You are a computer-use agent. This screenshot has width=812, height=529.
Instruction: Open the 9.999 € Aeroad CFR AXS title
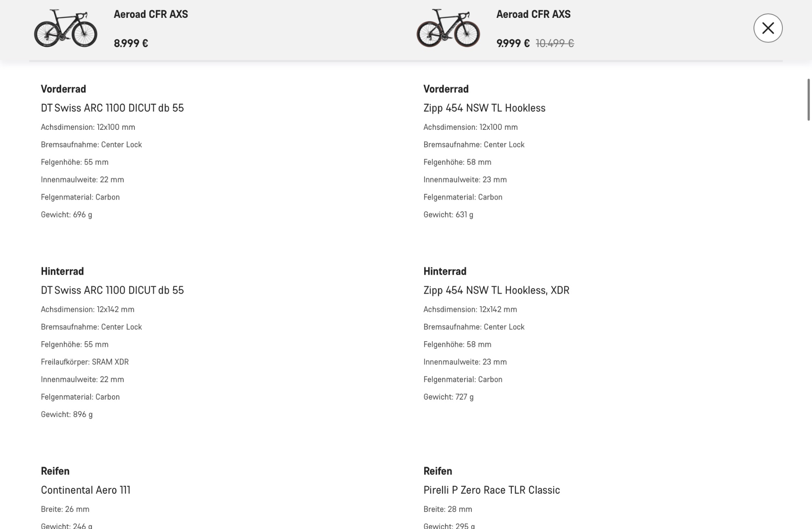(533, 14)
